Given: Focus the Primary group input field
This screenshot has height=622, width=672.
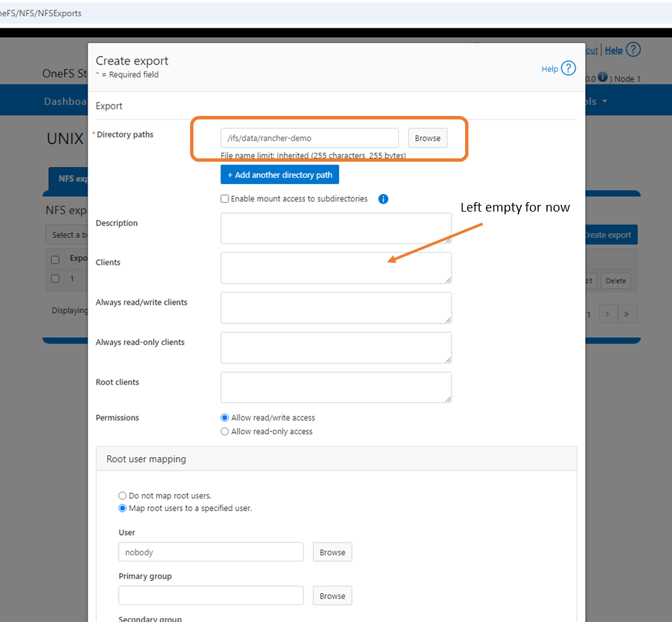Looking at the screenshot, I should pyautogui.click(x=211, y=596).
